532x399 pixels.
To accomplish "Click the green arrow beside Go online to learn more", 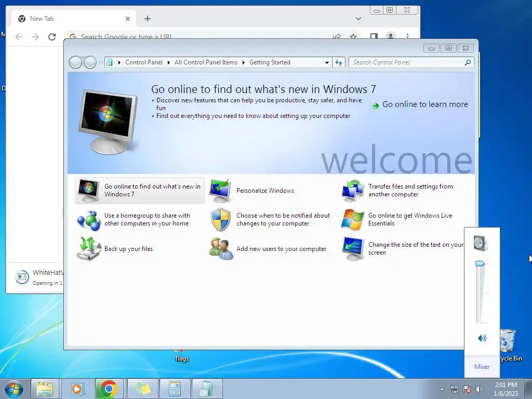I will click(376, 106).
